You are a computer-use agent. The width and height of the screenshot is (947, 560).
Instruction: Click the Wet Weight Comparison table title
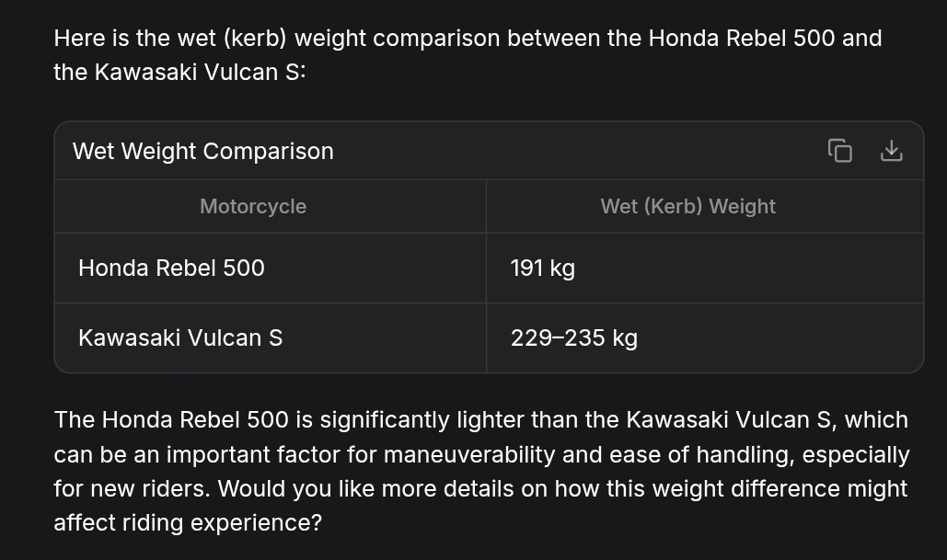[x=202, y=151]
